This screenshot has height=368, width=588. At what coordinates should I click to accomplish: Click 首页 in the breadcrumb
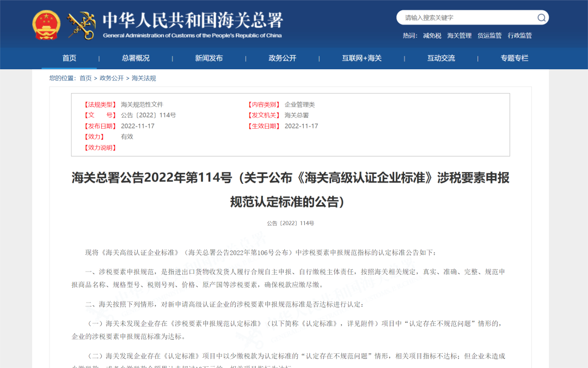[x=85, y=79]
